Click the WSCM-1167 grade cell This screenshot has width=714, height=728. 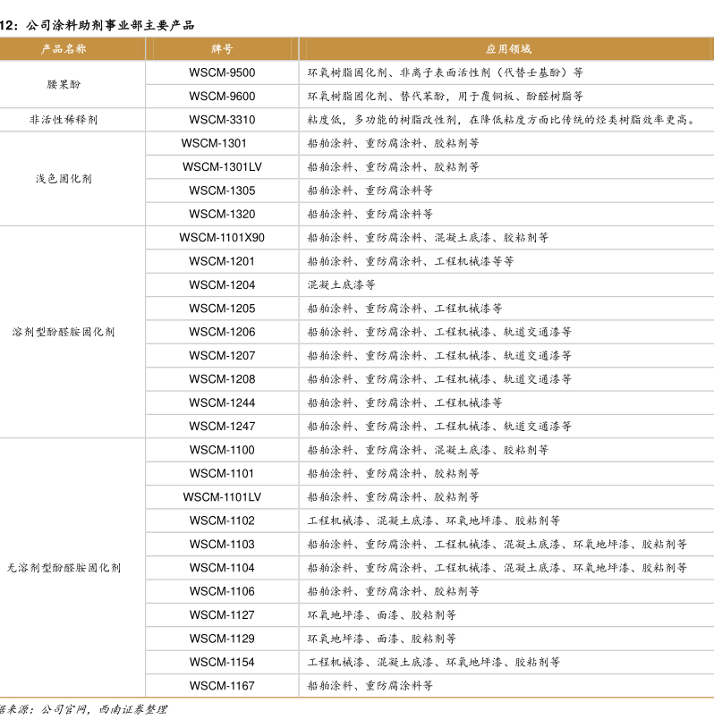click(222, 686)
